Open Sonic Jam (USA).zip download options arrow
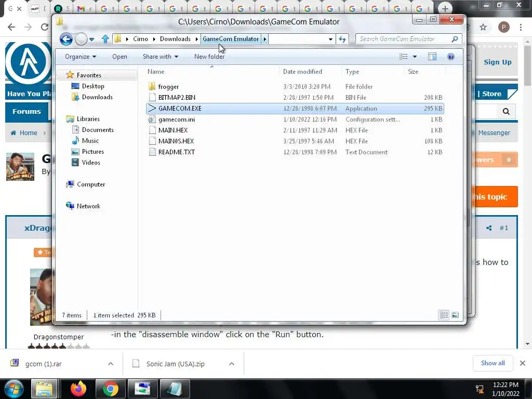 point(232,364)
